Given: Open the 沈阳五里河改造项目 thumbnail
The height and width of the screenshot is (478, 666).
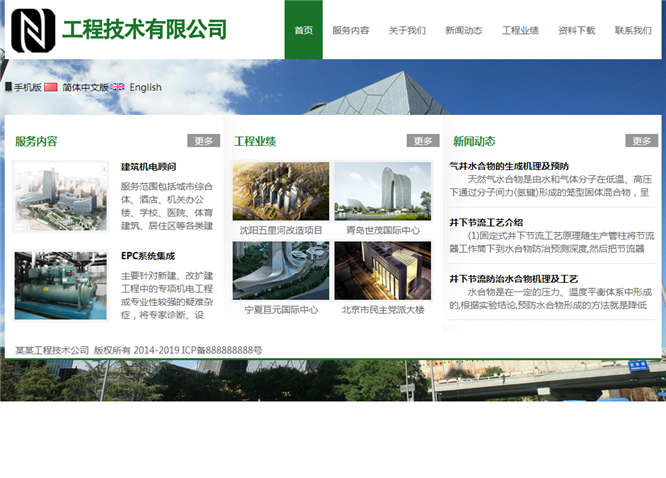Looking at the screenshot, I should (281, 191).
